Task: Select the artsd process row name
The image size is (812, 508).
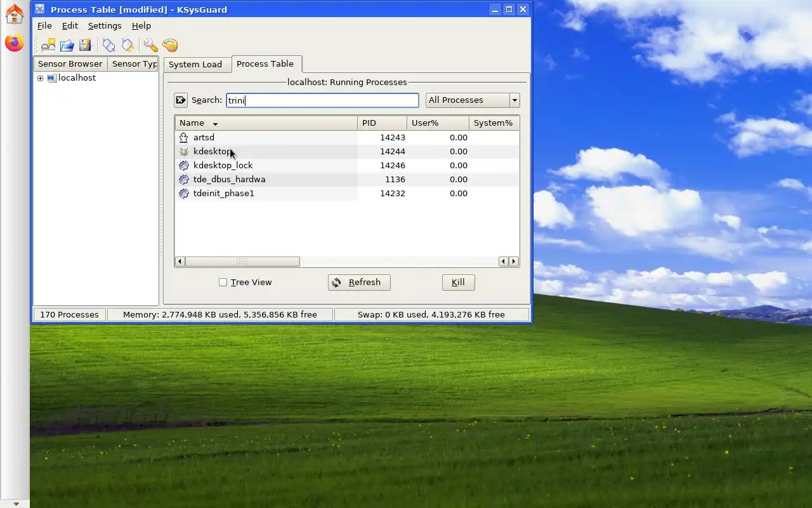Action: click(x=204, y=138)
